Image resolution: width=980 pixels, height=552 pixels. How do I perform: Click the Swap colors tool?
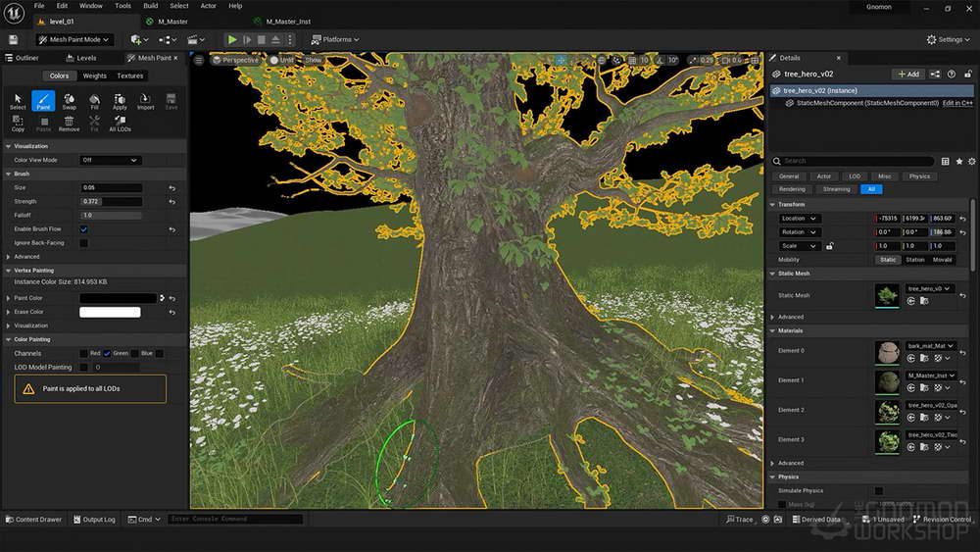pos(69,101)
